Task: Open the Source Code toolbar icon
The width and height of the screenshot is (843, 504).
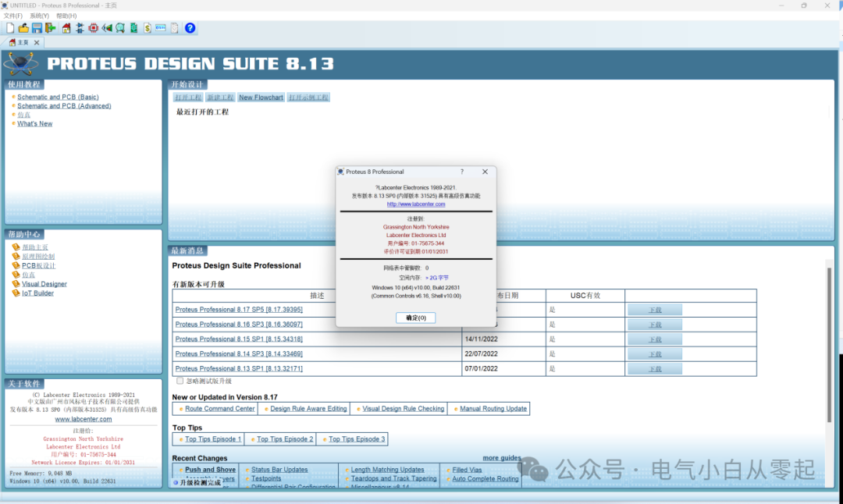Action: (x=161, y=28)
